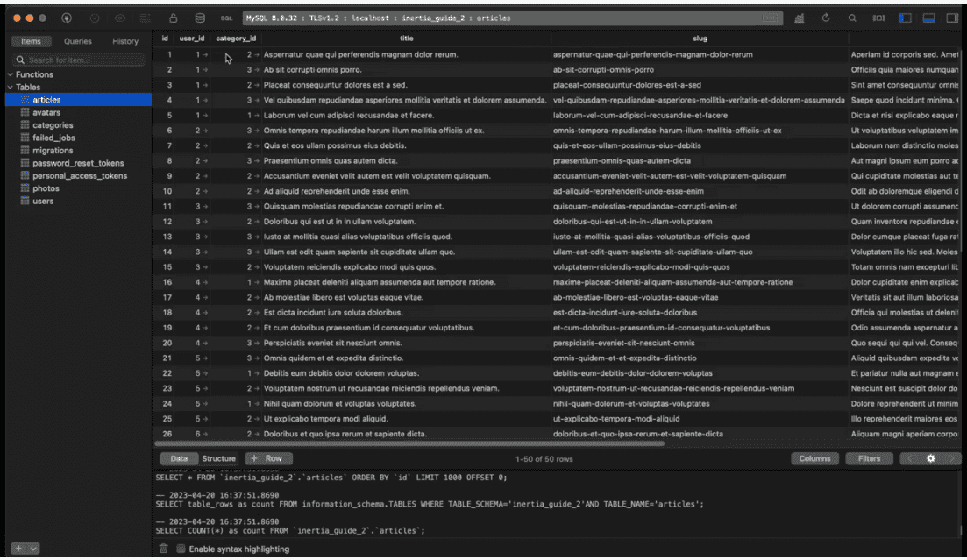Hide the query log using the bottom panel icon
Screen dimensions: 967x560
point(928,18)
